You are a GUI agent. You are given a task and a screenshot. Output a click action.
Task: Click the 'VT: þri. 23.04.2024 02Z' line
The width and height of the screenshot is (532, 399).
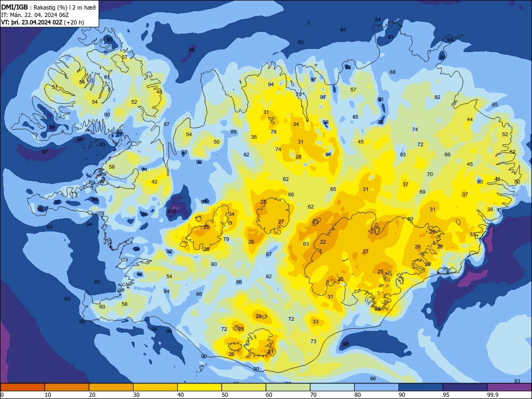(32, 22)
